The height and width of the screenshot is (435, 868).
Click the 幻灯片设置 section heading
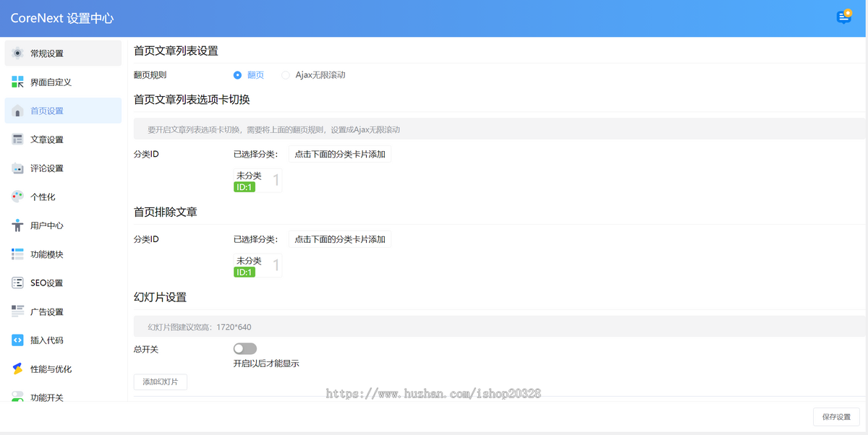(160, 297)
